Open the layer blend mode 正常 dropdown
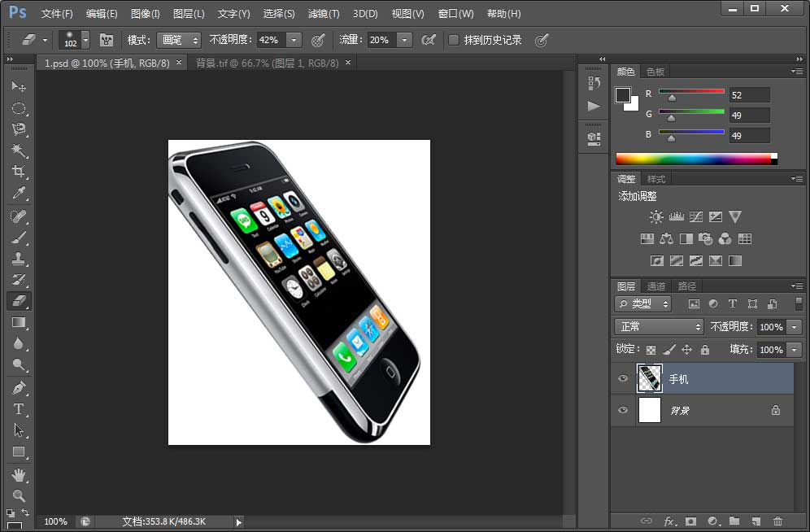810x532 pixels. pos(659,326)
